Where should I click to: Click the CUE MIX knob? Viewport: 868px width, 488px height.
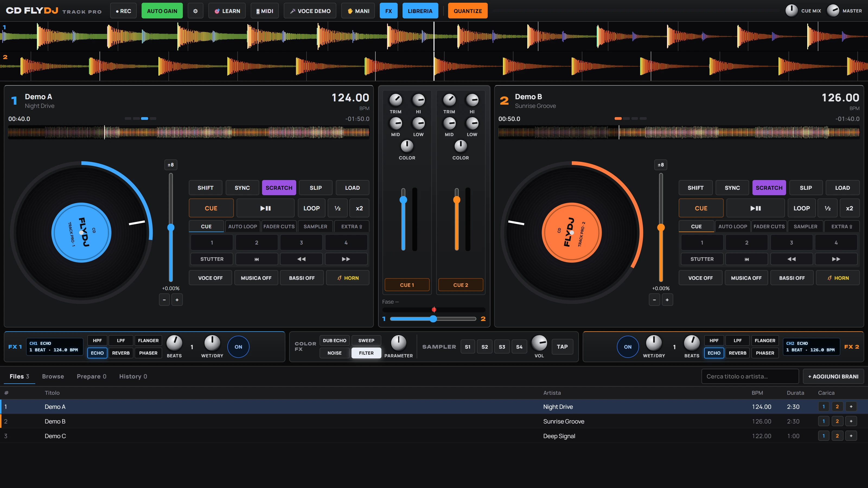point(792,11)
